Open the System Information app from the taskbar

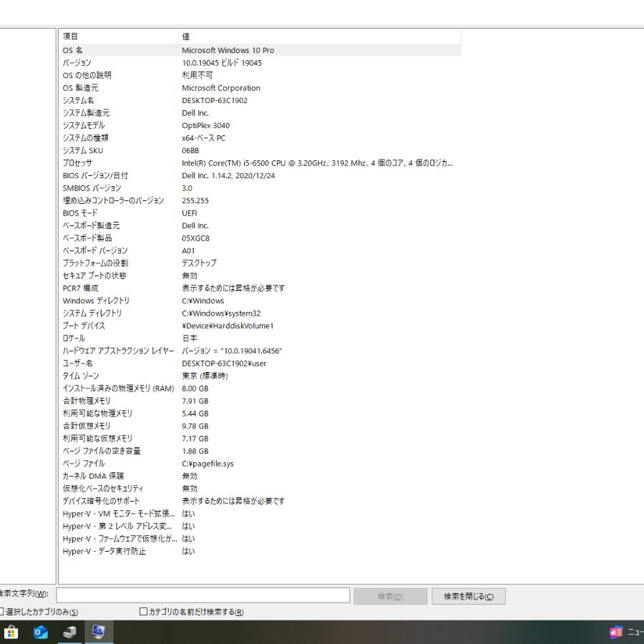(x=99, y=632)
